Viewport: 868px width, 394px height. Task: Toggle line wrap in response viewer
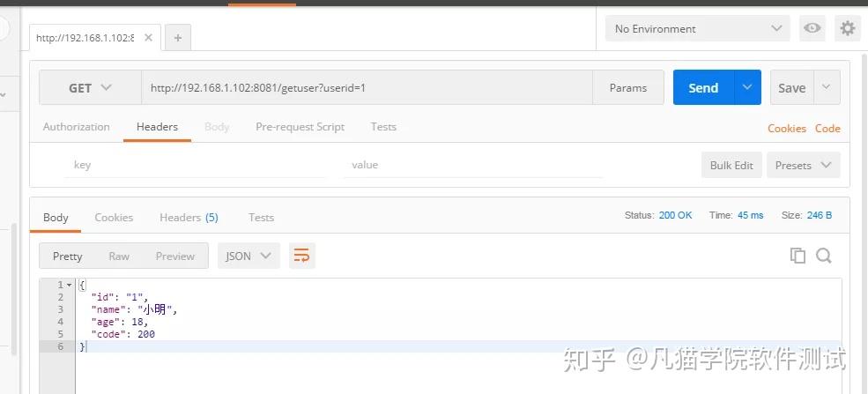(301, 256)
